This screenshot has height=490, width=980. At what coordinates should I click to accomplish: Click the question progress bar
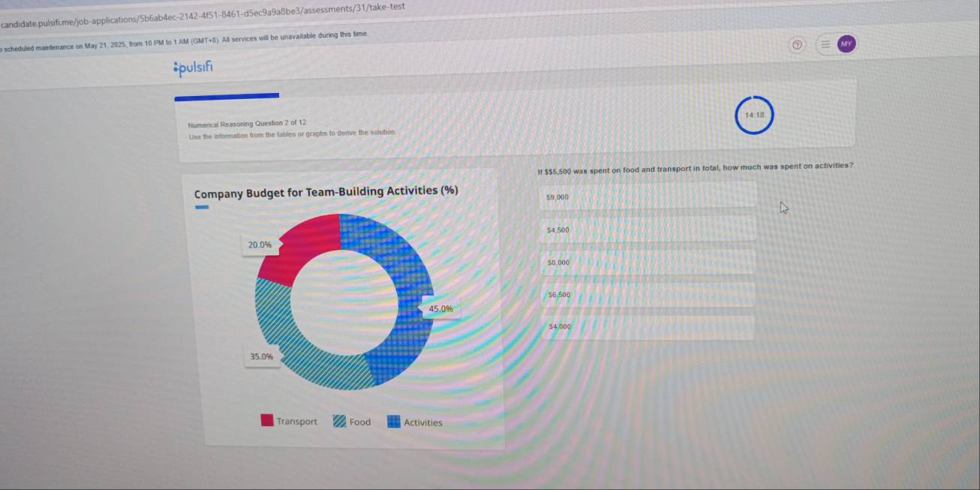coord(227,96)
